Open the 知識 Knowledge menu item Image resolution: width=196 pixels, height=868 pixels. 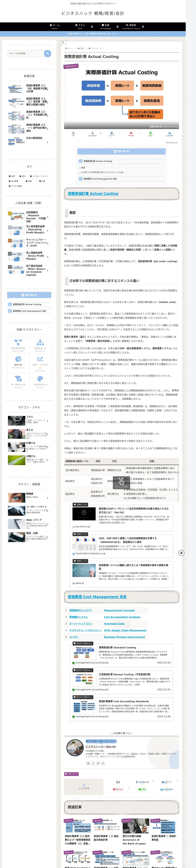(105, 27)
